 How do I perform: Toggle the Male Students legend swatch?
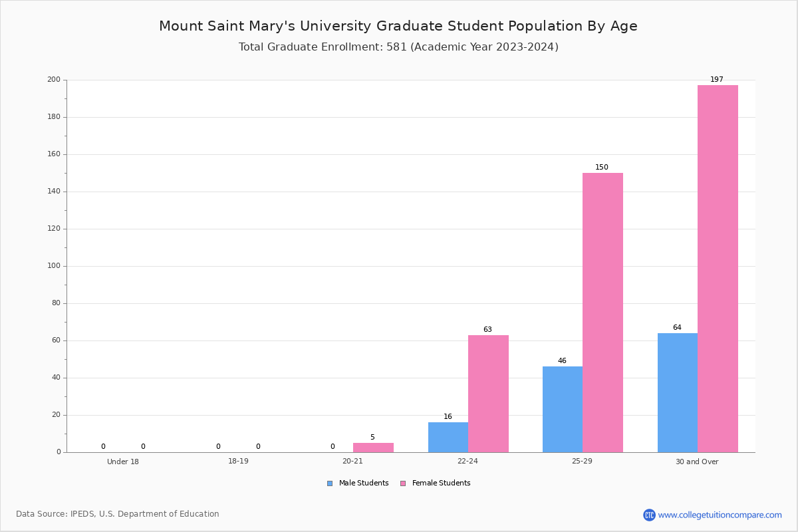coord(330,483)
